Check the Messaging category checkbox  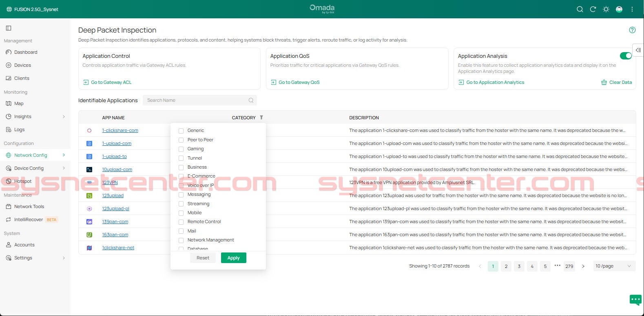click(x=181, y=195)
